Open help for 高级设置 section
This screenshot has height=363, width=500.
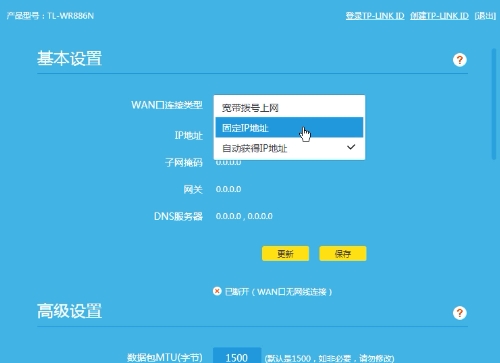tap(459, 313)
